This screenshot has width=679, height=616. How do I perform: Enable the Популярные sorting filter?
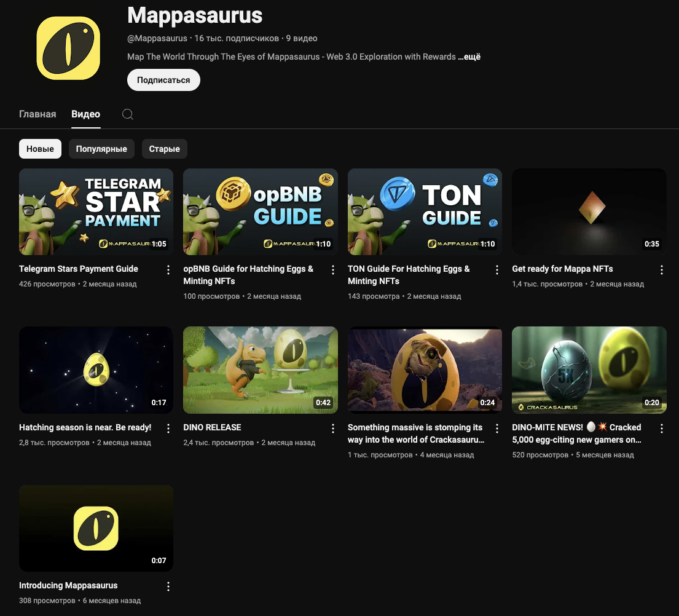point(101,148)
